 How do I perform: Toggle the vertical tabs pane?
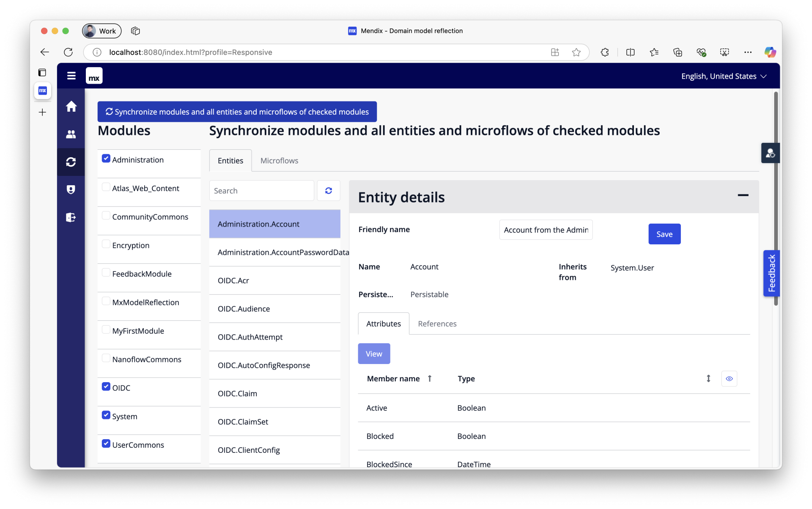pyautogui.click(x=42, y=73)
